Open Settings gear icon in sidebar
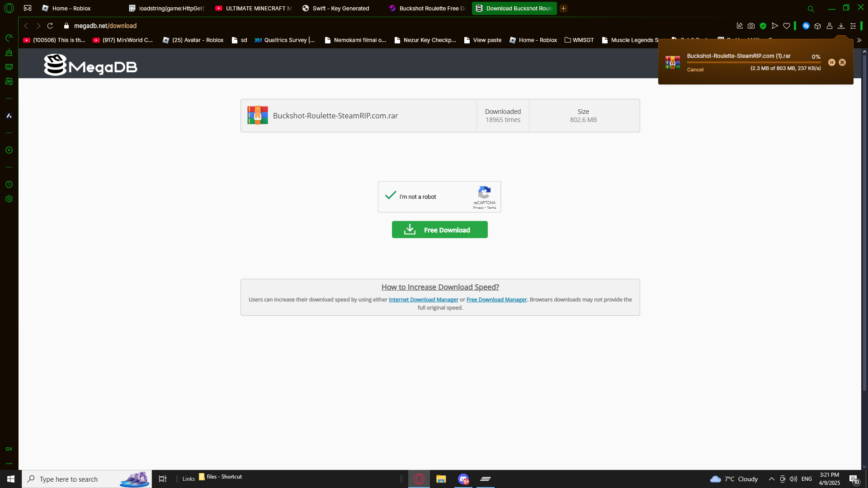The image size is (868, 488). point(9,199)
